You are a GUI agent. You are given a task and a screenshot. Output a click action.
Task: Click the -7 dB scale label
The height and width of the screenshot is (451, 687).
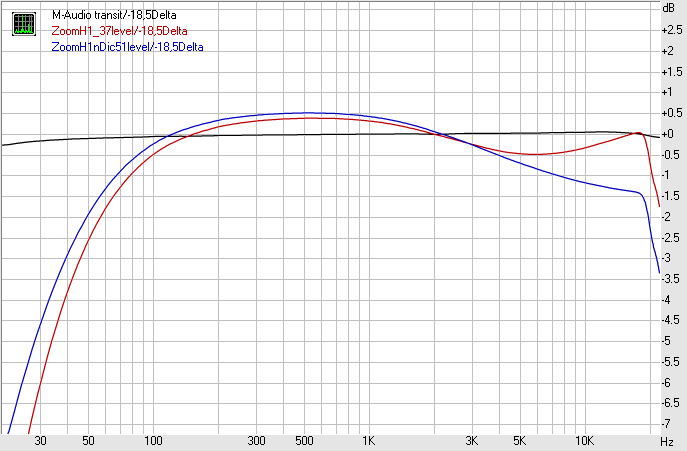[x=667, y=424]
